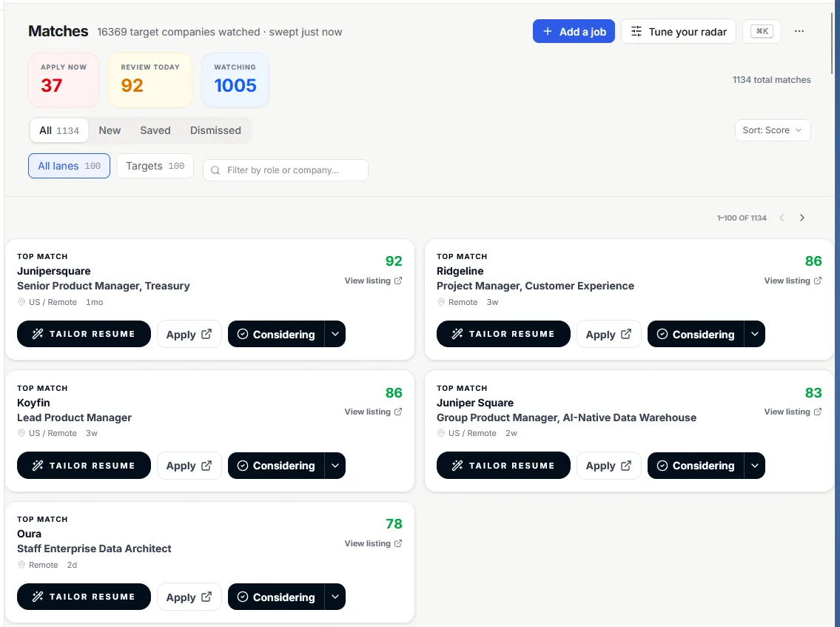Expand status dropdown on Ridgeline card

click(755, 334)
